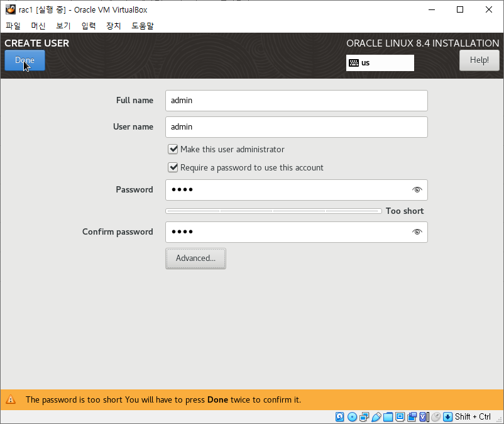Show the Confirm password text via eye icon
This screenshot has width=504, height=424.
click(417, 232)
